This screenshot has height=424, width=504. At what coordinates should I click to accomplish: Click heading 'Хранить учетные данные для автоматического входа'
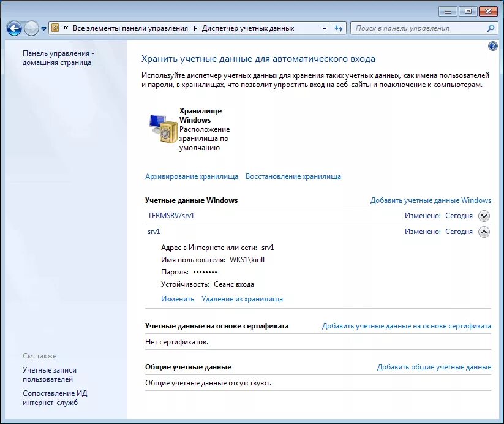tap(258, 59)
